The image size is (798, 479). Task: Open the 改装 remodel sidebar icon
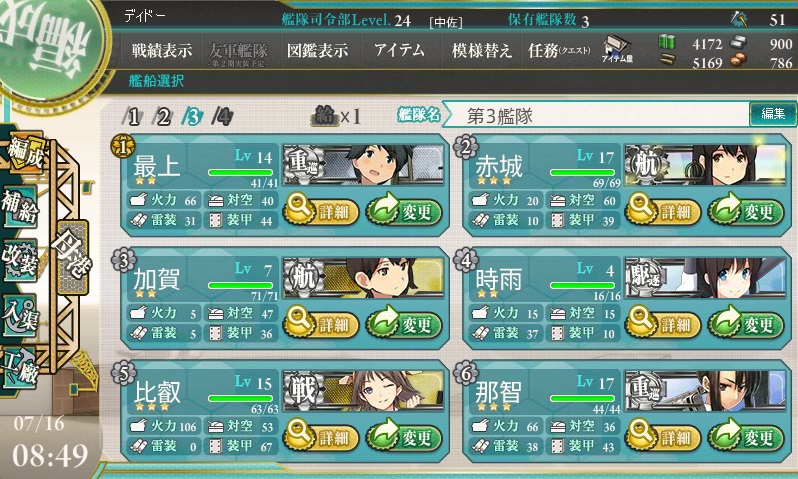[x=20, y=260]
